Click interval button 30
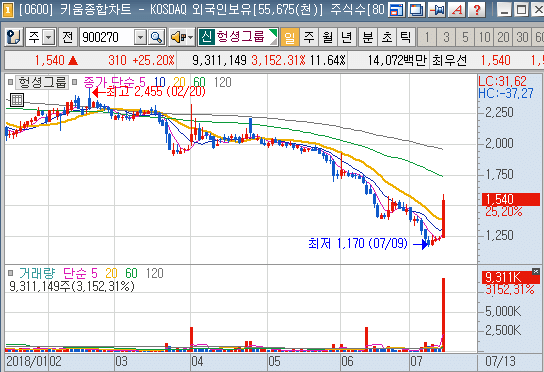This screenshot has width=544, height=372. 522,37
